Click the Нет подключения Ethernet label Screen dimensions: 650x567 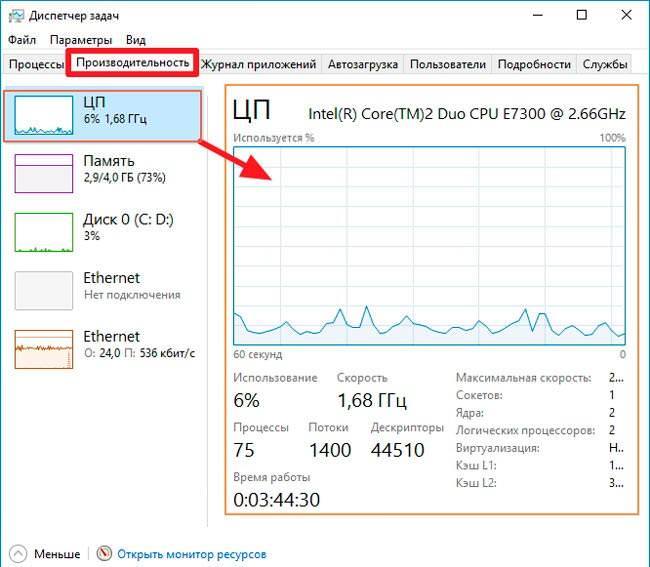click(132, 295)
